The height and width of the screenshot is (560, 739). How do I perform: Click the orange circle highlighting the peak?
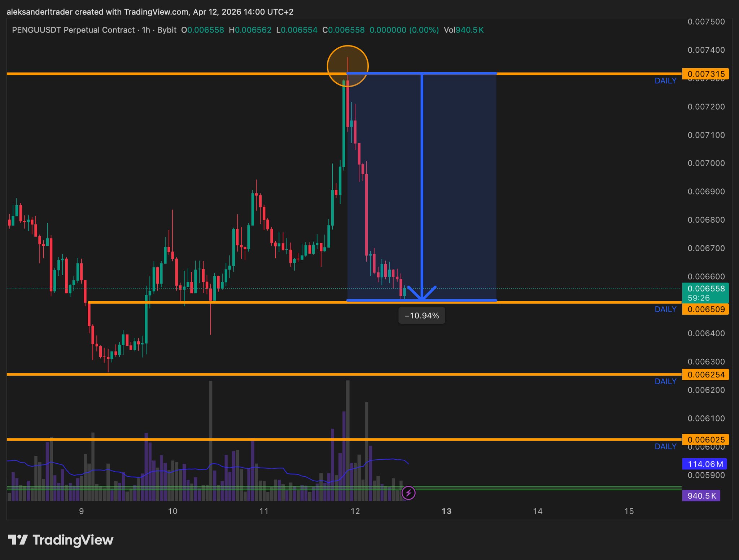(347, 66)
